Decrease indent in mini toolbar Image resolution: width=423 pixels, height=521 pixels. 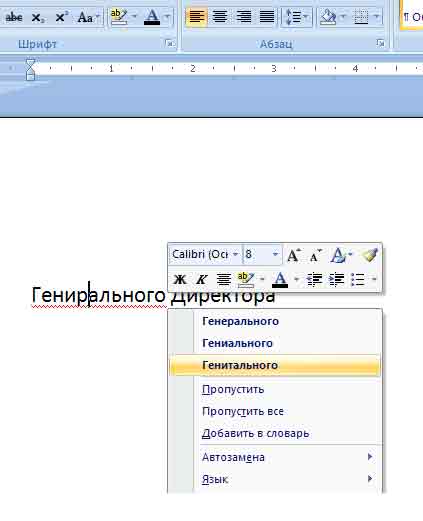[x=314, y=279]
